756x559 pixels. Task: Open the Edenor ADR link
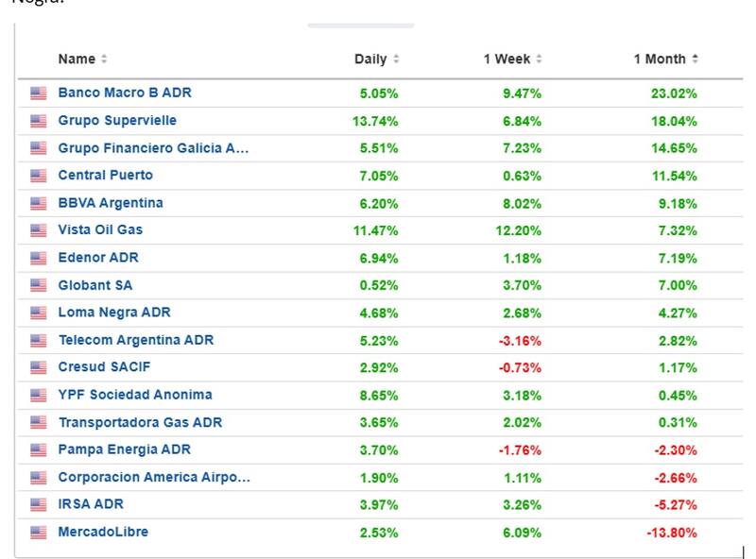pos(98,258)
